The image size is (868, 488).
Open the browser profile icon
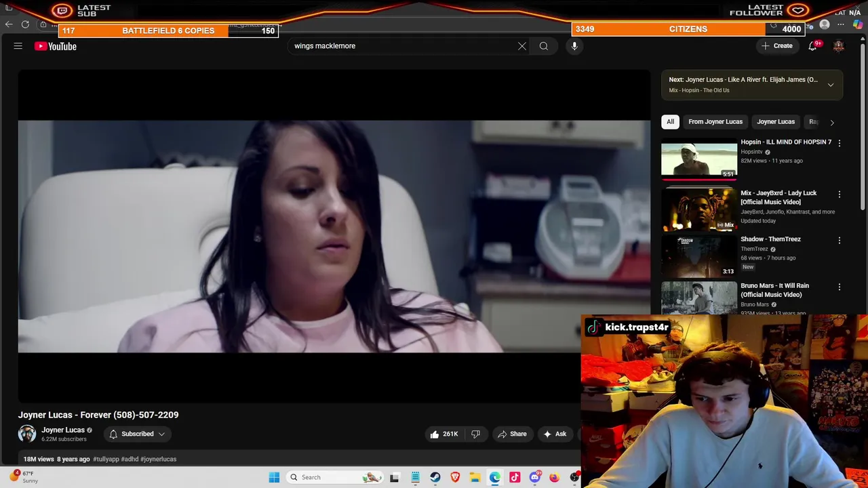(825, 24)
